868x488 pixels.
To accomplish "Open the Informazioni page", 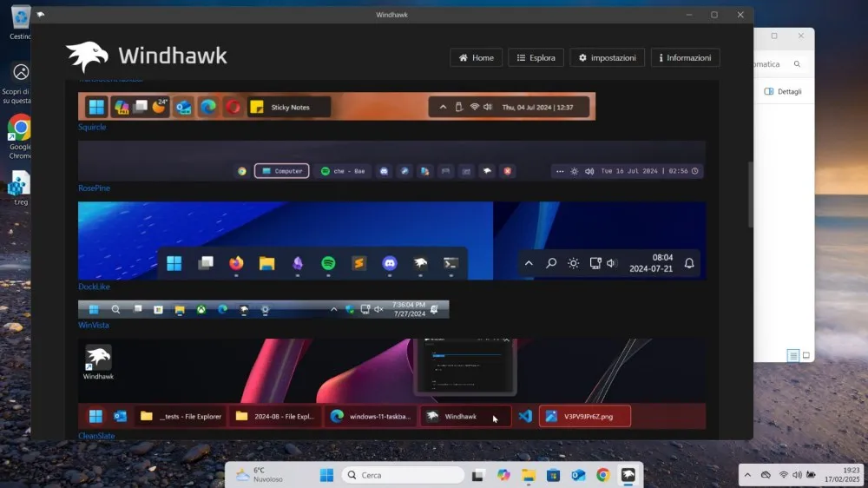I will tap(686, 57).
